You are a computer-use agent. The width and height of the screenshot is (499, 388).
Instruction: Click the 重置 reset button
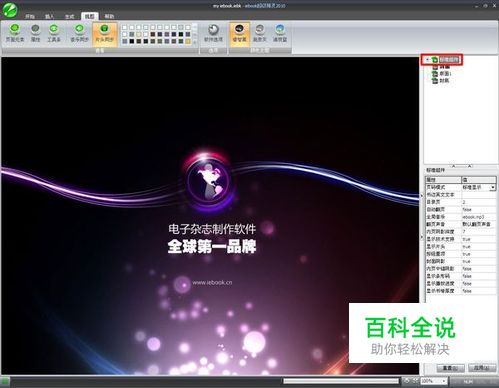(x=450, y=368)
